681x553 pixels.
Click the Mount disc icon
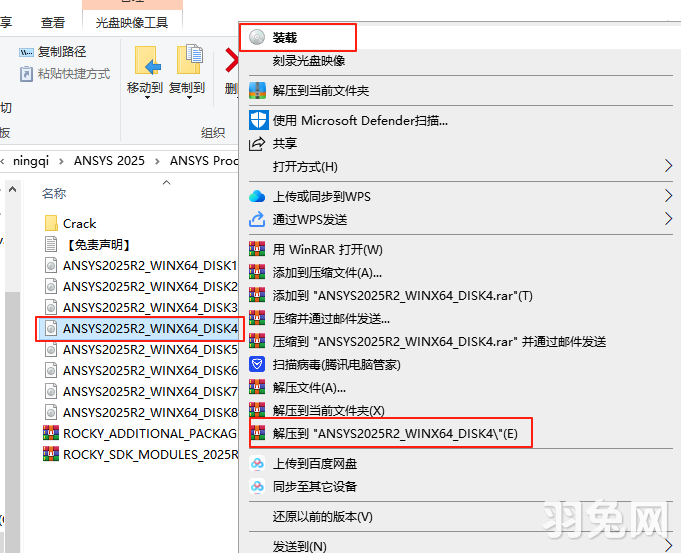coord(257,37)
